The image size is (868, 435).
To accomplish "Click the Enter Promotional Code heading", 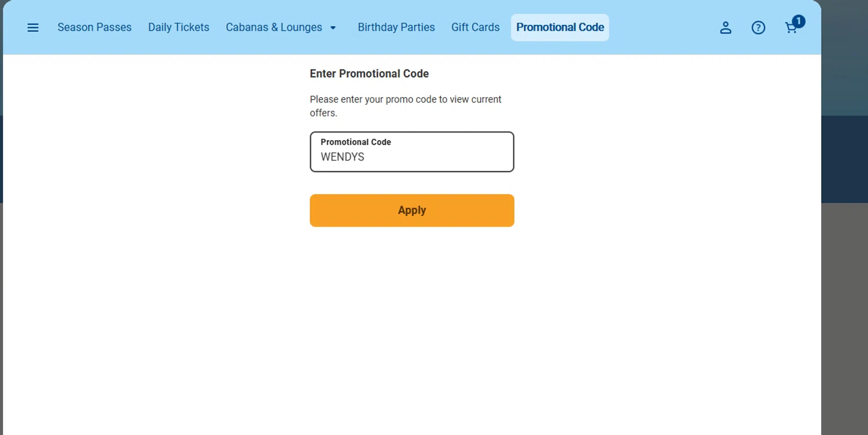I will 369,74.
